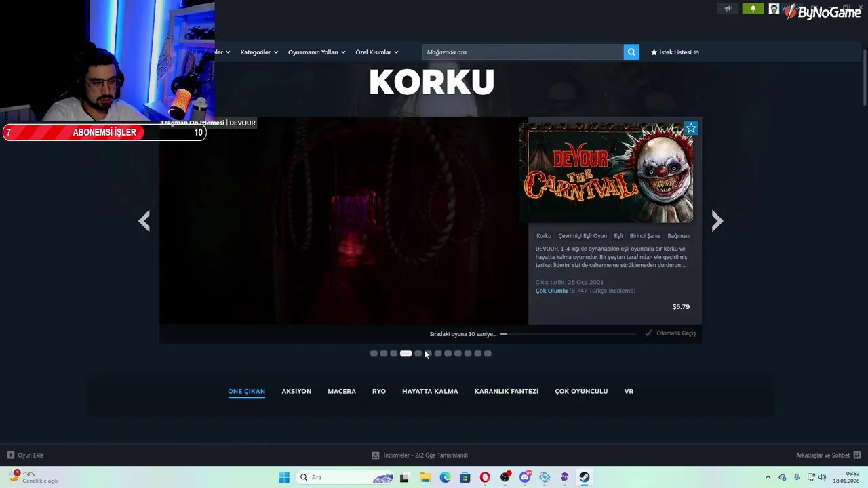The width and height of the screenshot is (868, 488).
Task: Open the user profile avatar
Action: [x=774, y=9]
